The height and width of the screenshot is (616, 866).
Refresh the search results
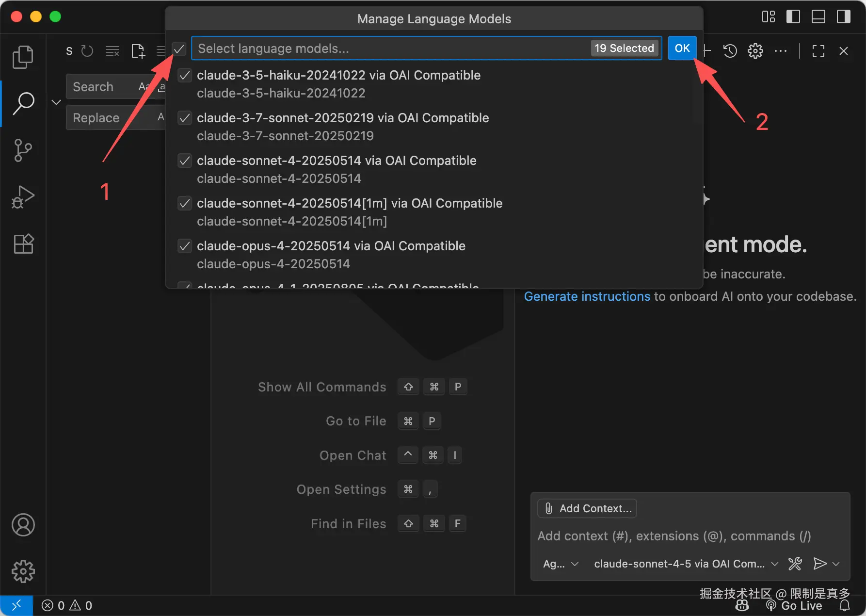click(x=87, y=51)
